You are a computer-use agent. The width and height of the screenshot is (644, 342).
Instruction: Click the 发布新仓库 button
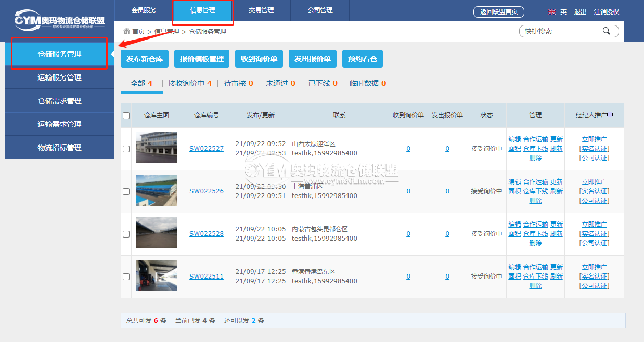[145, 59]
